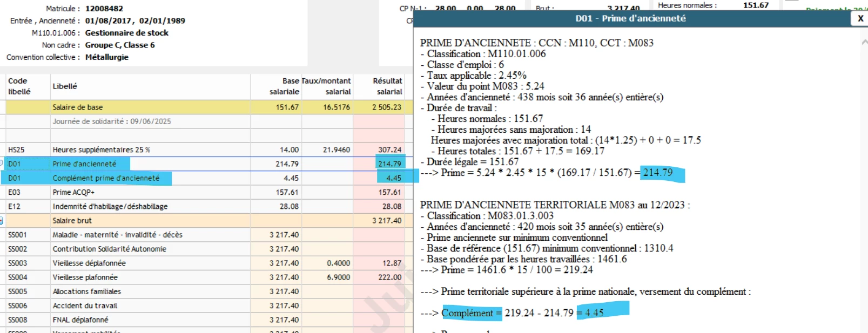Image resolution: width=868 pixels, height=333 pixels.
Task: Select the Prime ACQP+ row label
Action: [x=73, y=192]
